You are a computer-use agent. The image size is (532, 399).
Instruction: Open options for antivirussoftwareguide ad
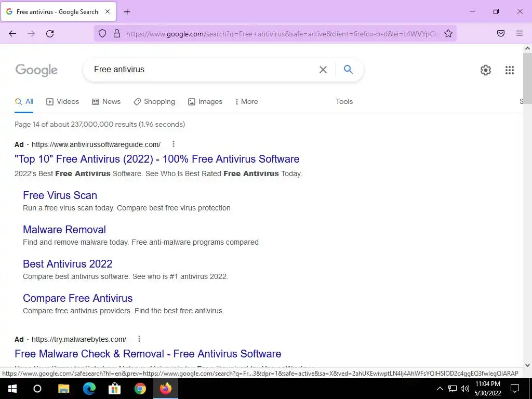174,144
